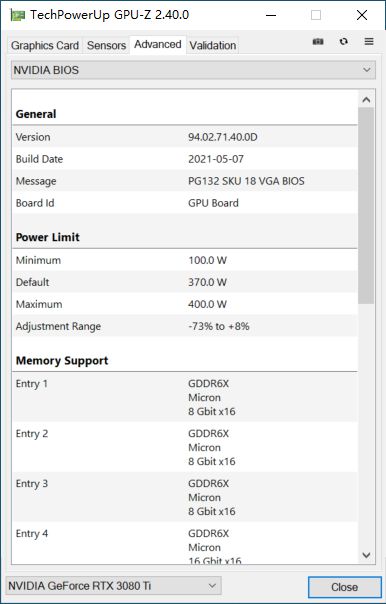The height and width of the screenshot is (604, 386).
Task: Click the refresh icon in header
Action: pyautogui.click(x=344, y=42)
